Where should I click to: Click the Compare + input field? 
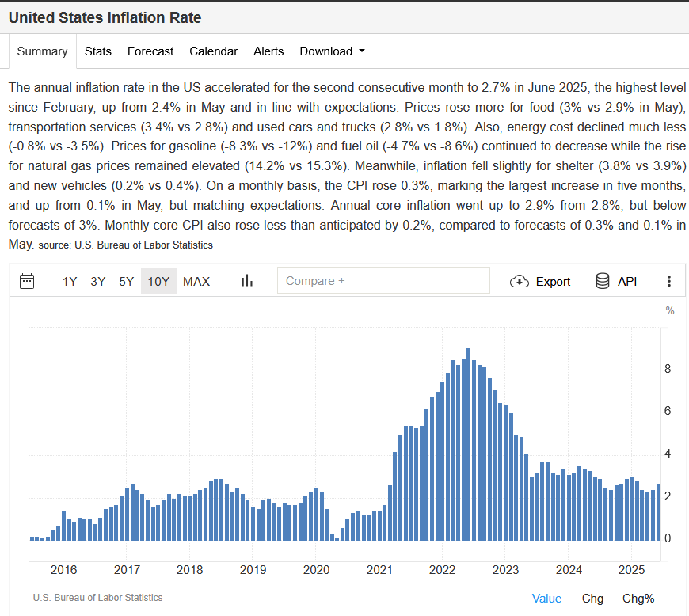click(x=383, y=280)
